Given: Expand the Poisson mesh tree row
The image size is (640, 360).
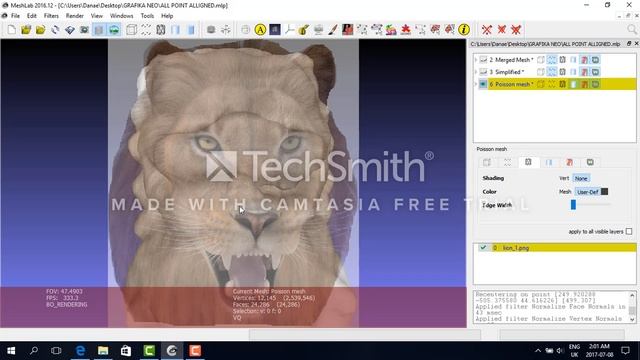Looking at the screenshot, I should (x=476, y=84).
